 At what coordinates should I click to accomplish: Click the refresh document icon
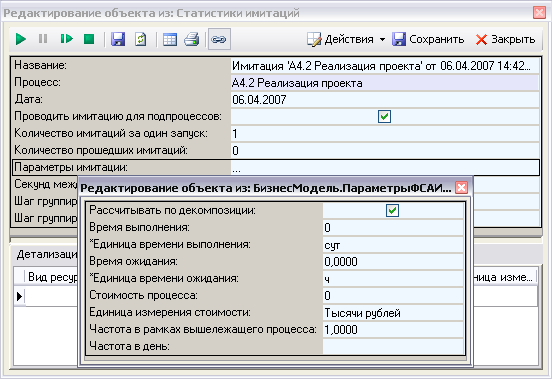(x=140, y=39)
